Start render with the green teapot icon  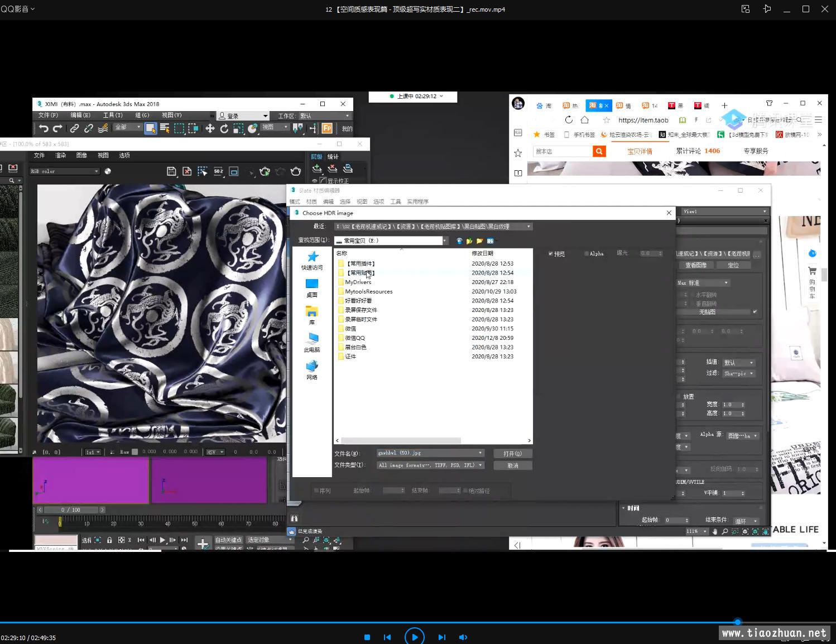tap(265, 171)
